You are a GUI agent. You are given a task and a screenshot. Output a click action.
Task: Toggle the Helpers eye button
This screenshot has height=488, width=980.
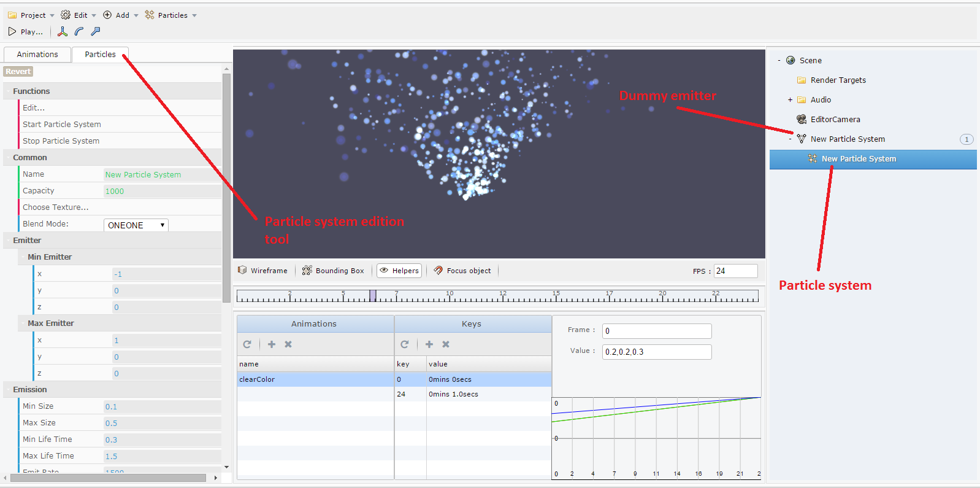(x=399, y=271)
